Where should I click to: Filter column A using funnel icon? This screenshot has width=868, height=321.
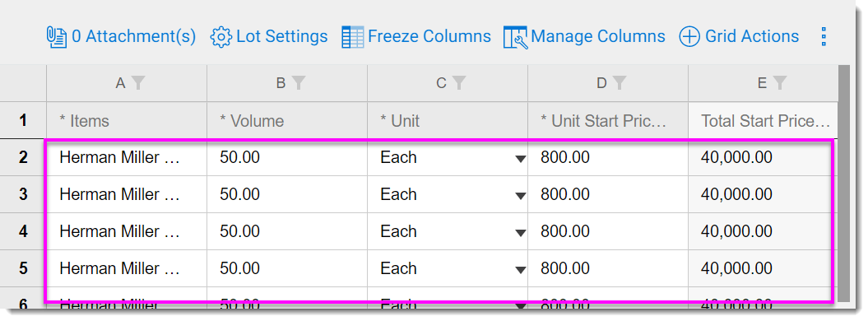(x=138, y=83)
